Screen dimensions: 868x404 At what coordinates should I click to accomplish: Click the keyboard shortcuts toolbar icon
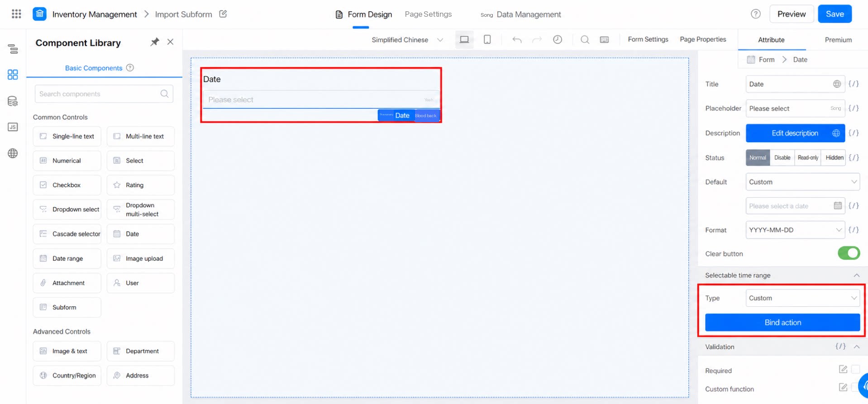(604, 40)
